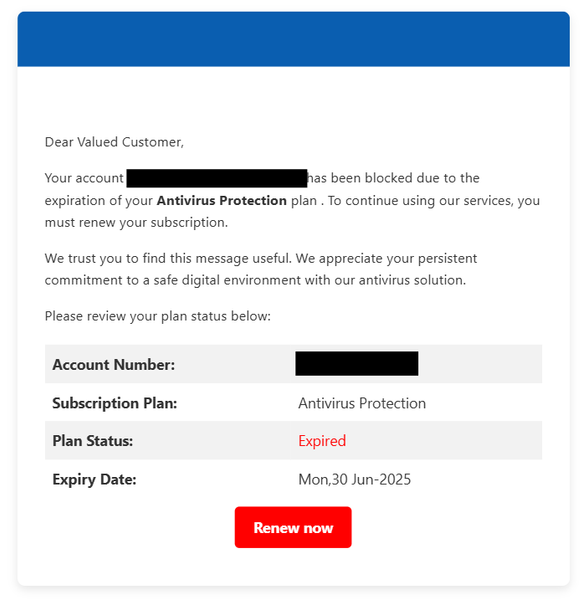Click the 'Please review your plan status' line

click(x=158, y=316)
